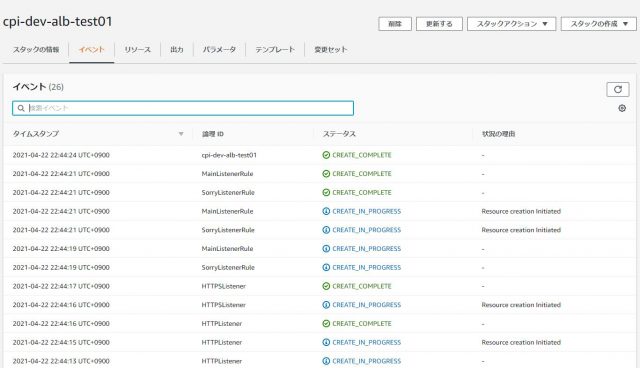Open the パラメータ tab
Image resolution: width=640 pixels, height=368 pixels.
220,50
